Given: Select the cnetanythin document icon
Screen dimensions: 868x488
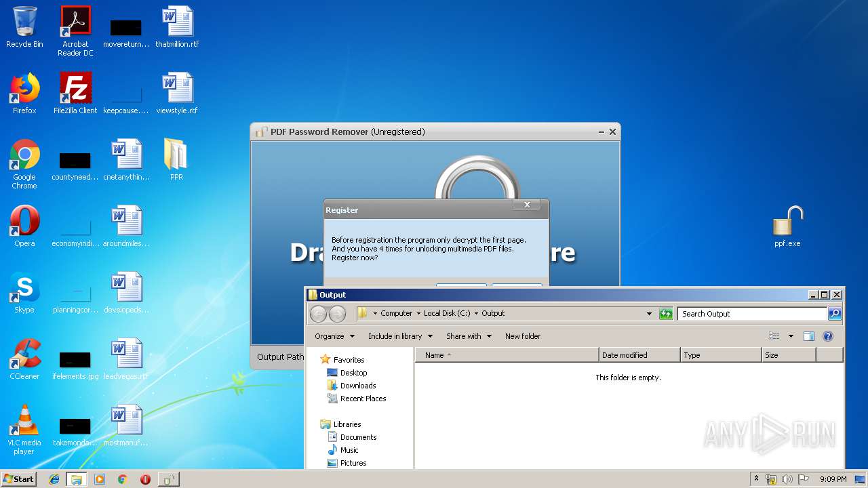Looking at the screenshot, I should coord(126,160).
